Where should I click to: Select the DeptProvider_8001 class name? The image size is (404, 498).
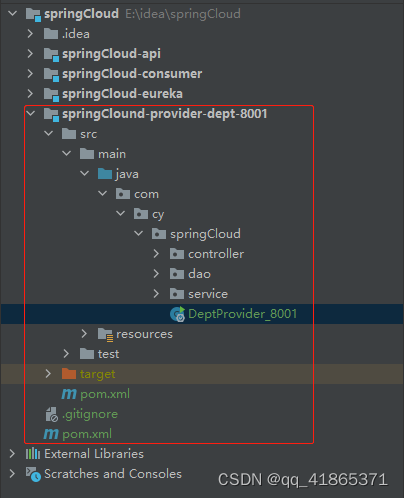pos(242,314)
